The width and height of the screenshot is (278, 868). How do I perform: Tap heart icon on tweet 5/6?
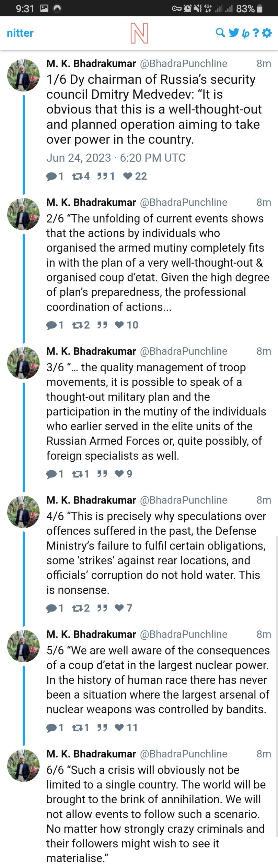[x=119, y=728]
